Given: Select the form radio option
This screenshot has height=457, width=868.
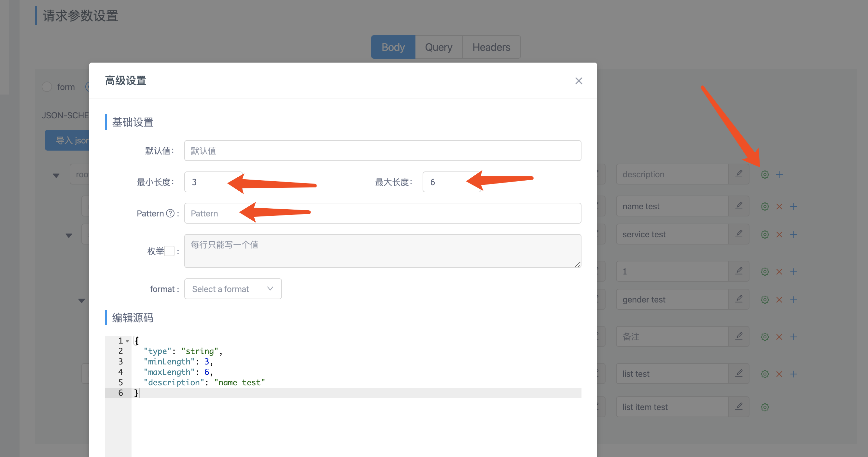Looking at the screenshot, I should tap(47, 87).
